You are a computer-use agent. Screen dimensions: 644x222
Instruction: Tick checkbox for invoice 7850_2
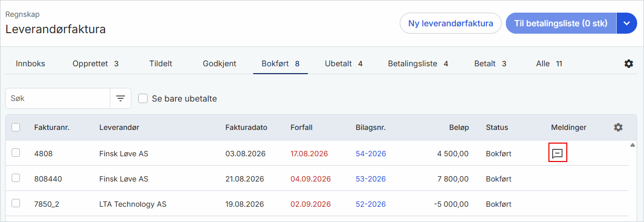point(16,203)
